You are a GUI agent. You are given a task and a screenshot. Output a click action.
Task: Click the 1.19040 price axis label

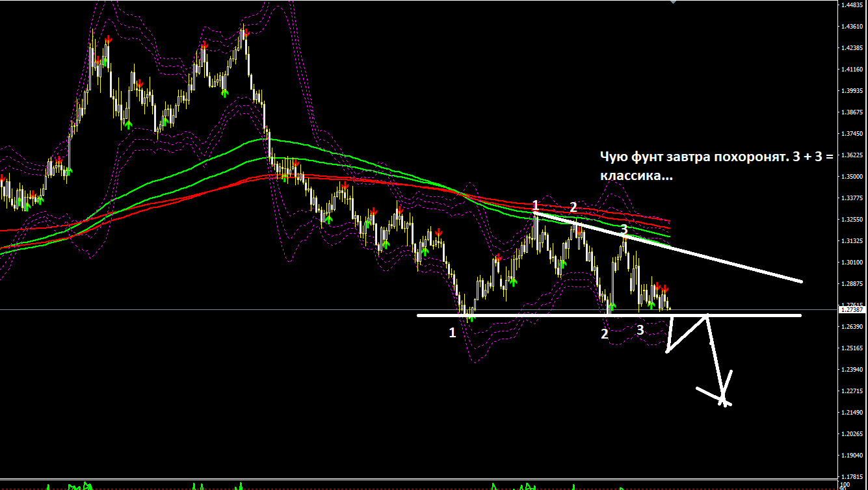point(852,456)
